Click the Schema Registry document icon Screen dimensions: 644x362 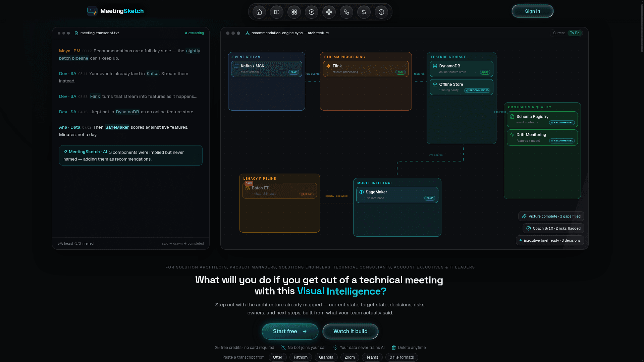[512, 117]
